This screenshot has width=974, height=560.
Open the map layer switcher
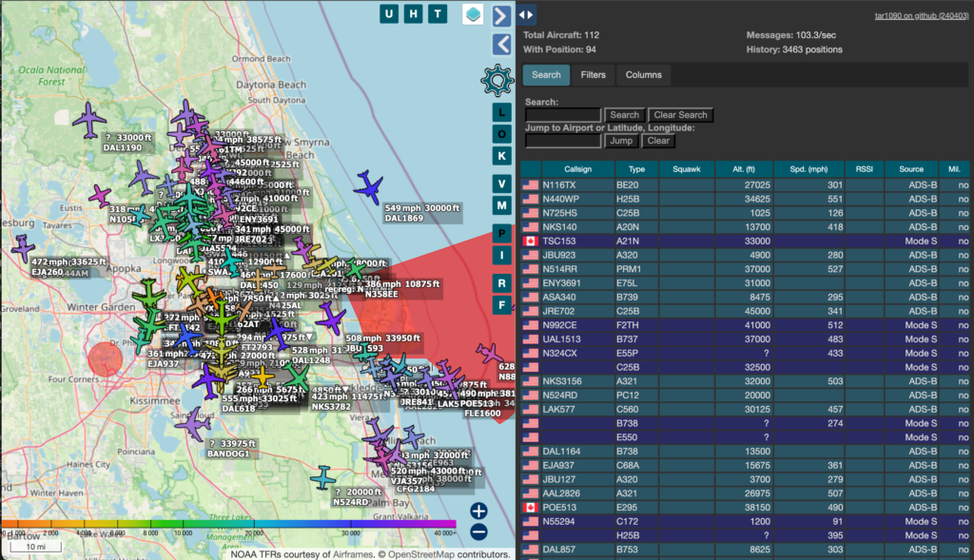(473, 14)
